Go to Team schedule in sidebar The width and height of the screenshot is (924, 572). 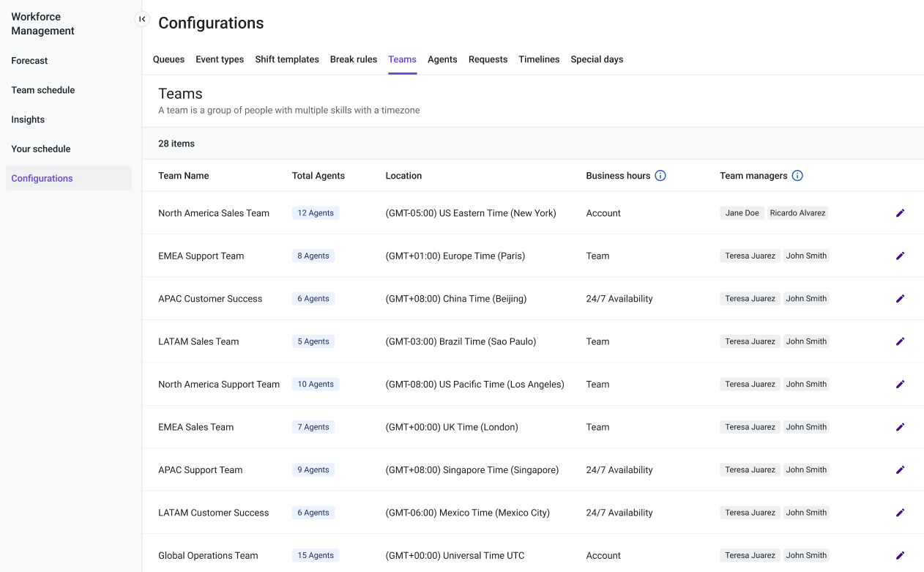[x=69, y=90]
